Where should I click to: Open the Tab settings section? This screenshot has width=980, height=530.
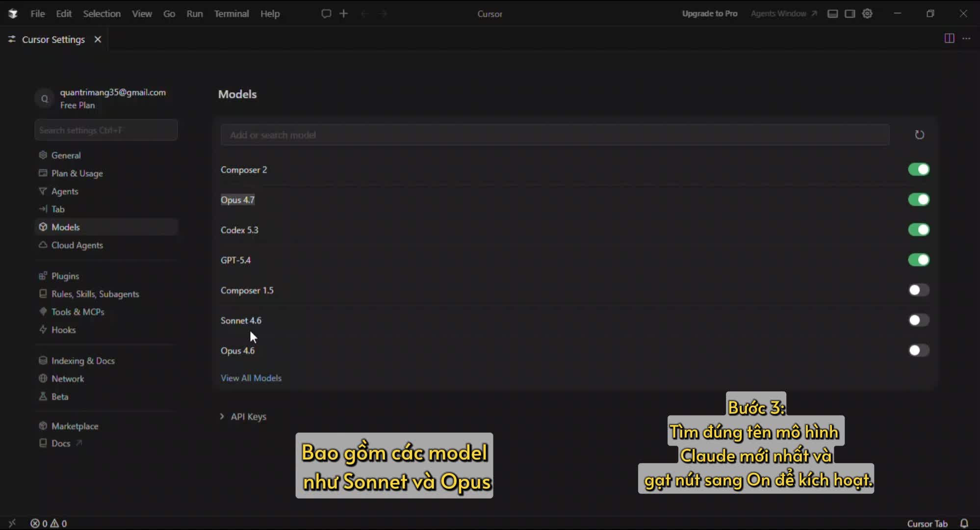[x=106, y=209]
